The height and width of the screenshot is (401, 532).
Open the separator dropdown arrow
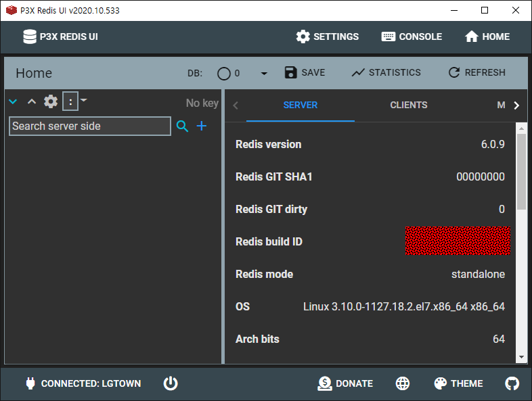[83, 100]
